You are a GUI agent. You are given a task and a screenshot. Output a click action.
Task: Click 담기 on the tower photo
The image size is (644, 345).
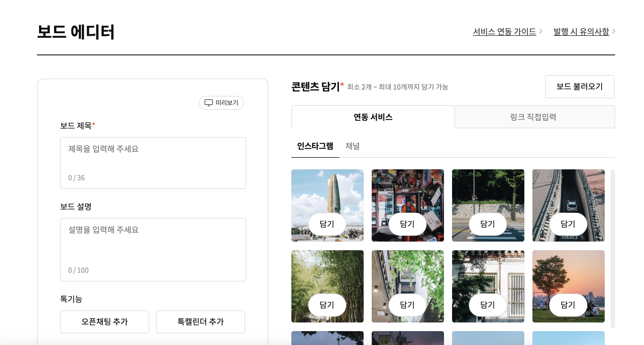(x=327, y=224)
